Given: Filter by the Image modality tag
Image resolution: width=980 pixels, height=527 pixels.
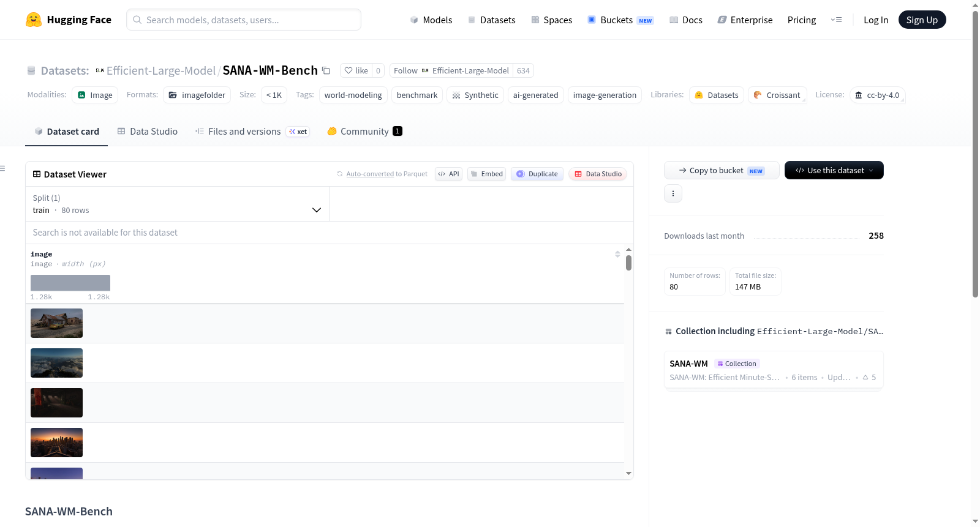Looking at the screenshot, I should [95, 95].
